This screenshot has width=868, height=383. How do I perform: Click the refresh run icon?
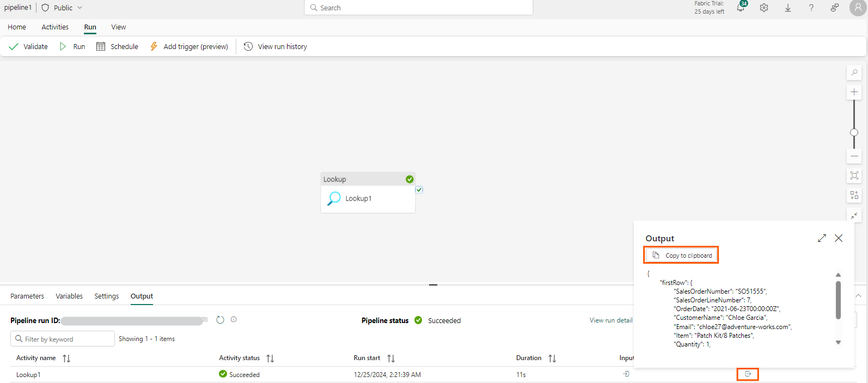click(220, 320)
